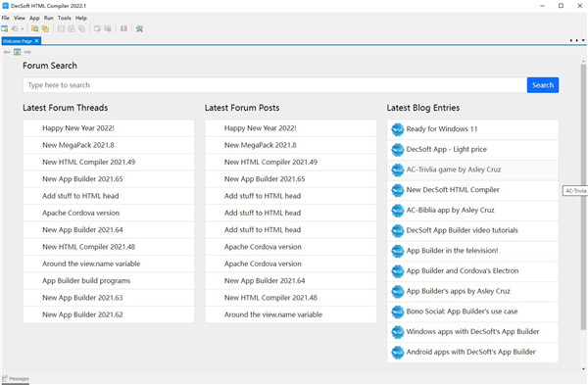Expand the dropdown arrow beside the recent icon

pyautogui.click(x=23, y=28)
